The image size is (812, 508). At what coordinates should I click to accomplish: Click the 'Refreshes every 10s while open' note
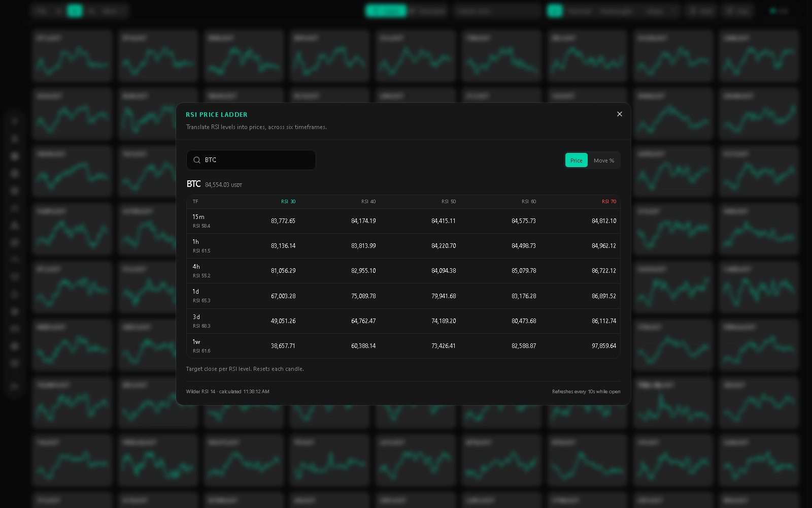586,392
